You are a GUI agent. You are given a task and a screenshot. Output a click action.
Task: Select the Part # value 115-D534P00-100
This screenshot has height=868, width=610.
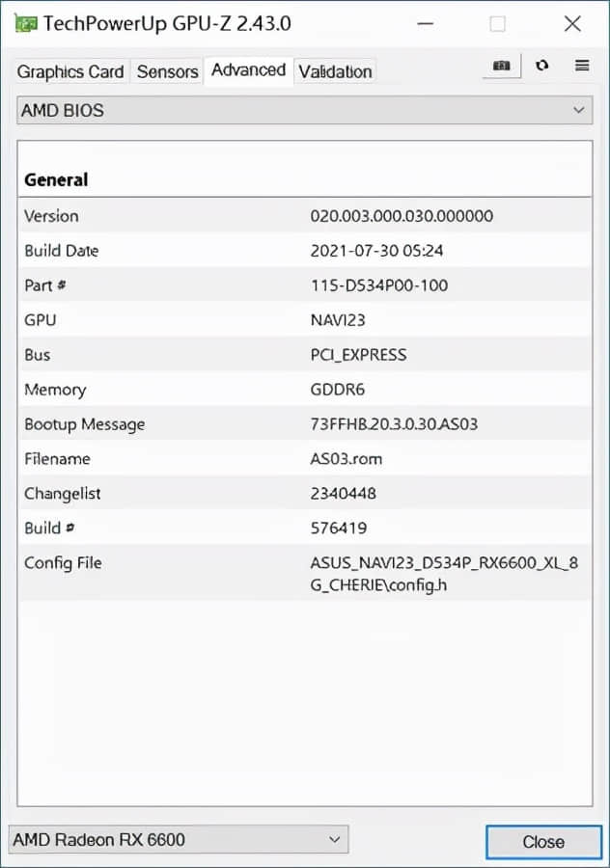click(379, 285)
